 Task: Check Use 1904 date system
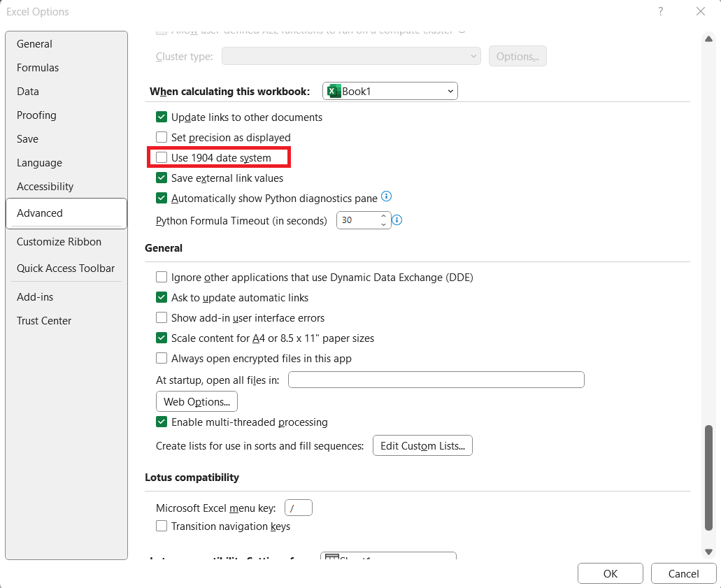click(x=162, y=158)
